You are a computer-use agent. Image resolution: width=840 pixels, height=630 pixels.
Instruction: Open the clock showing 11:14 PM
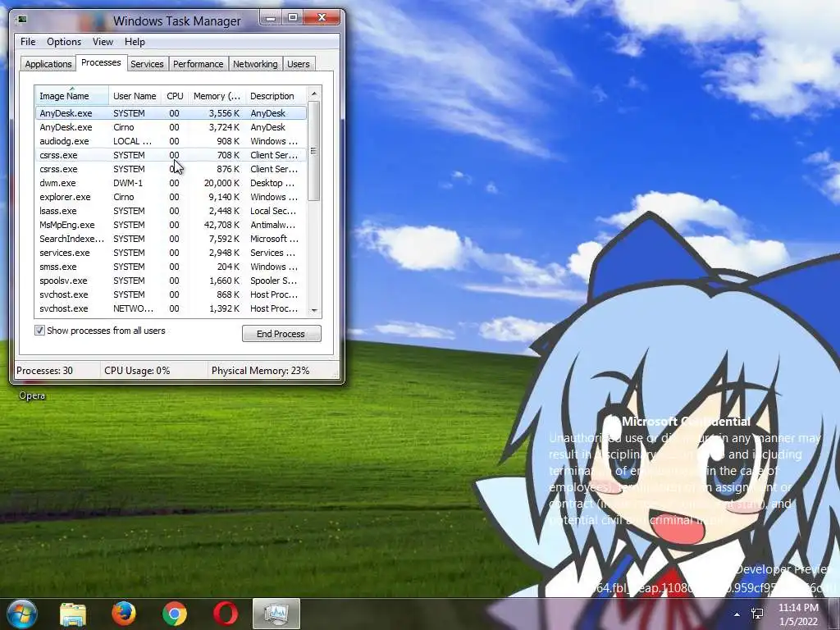click(x=798, y=614)
